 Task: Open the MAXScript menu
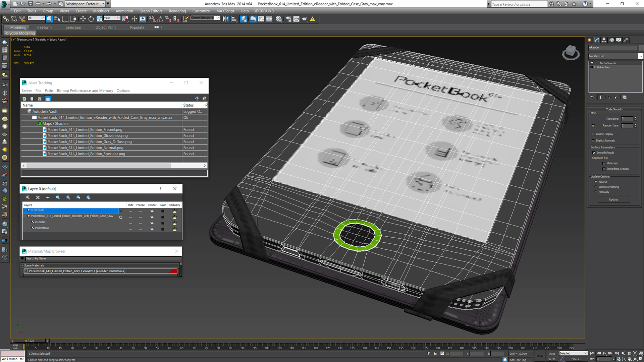point(225,11)
